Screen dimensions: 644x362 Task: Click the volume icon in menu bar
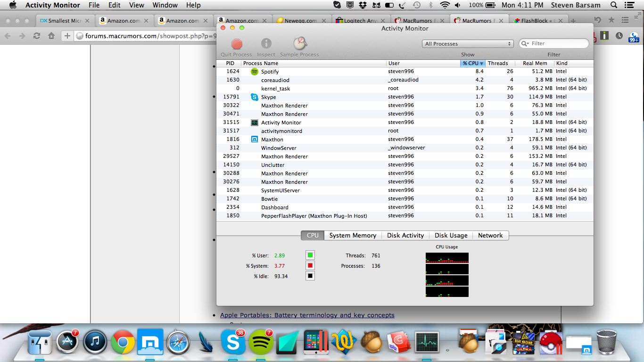(458, 5)
